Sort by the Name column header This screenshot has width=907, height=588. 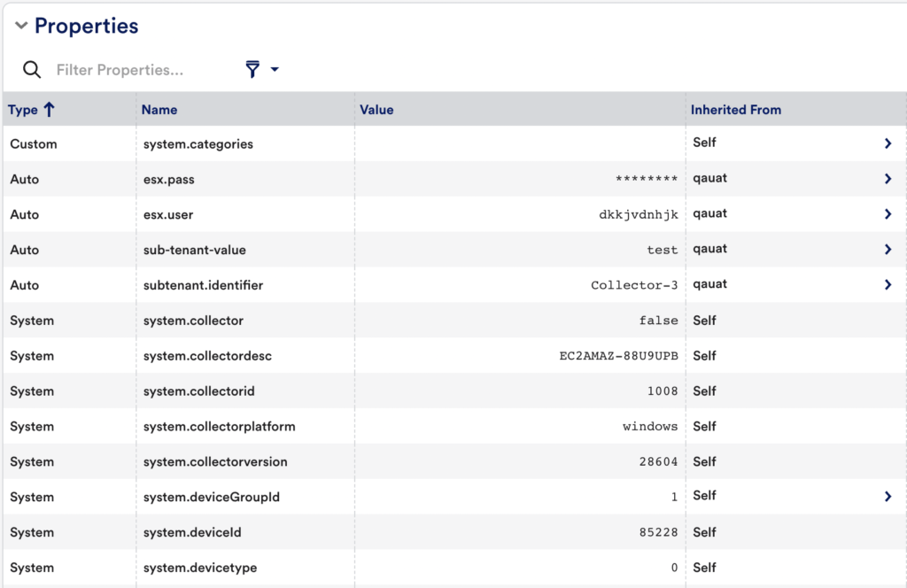pyautogui.click(x=159, y=110)
